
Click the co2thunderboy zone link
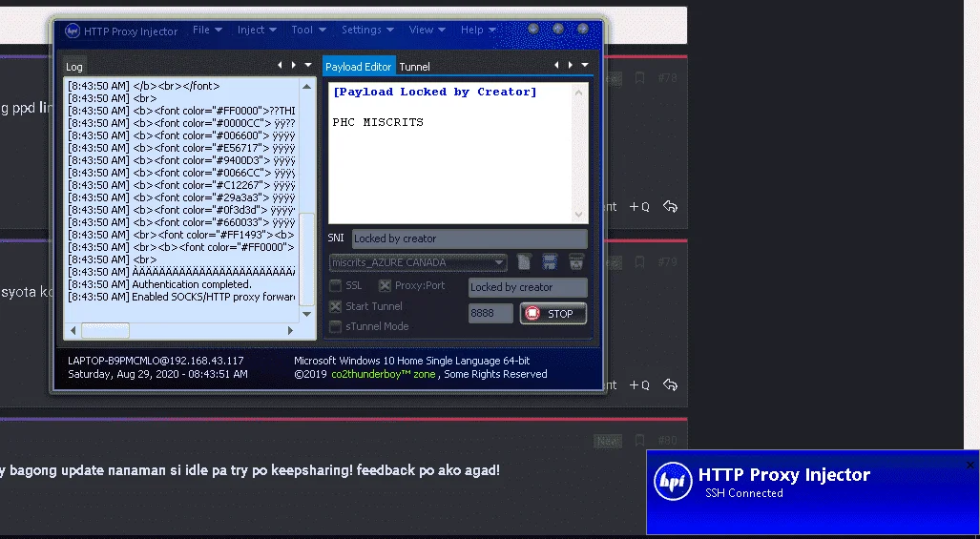(383, 374)
